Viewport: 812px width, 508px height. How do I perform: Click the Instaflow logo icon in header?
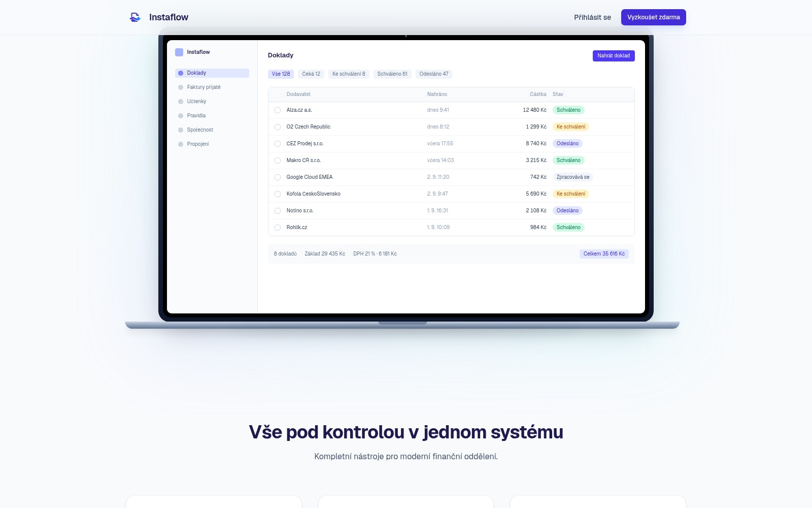pos(135,17)
